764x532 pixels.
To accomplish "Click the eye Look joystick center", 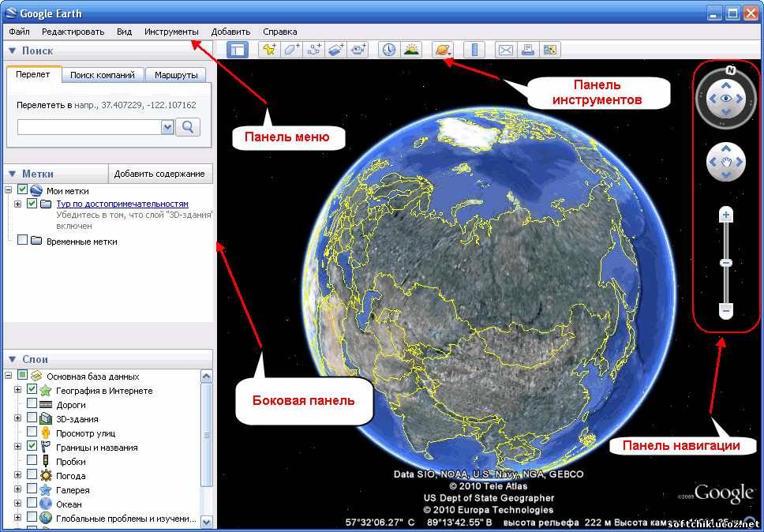I will pyautogui.click(x=726, y=99).
